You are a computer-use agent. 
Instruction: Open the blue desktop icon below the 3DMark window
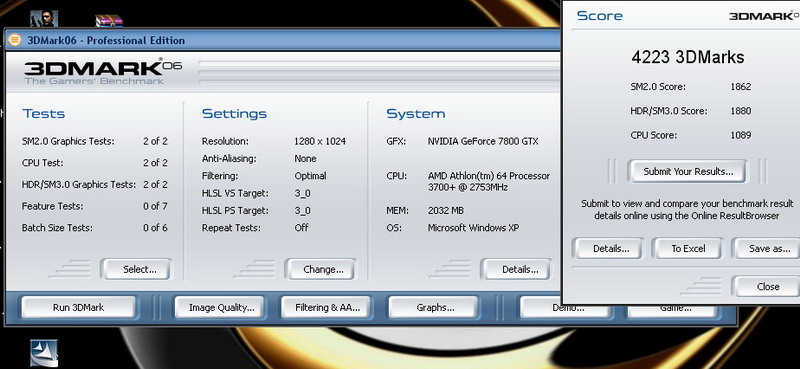tap(44, 353)
